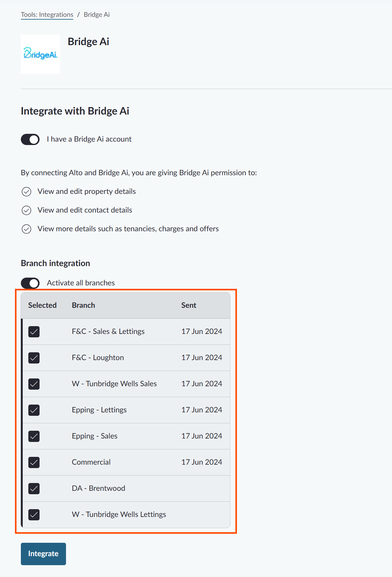Open the Tools: Integrations breadcrumb link
Screen dimensions: 392x577
pos(47,15)
